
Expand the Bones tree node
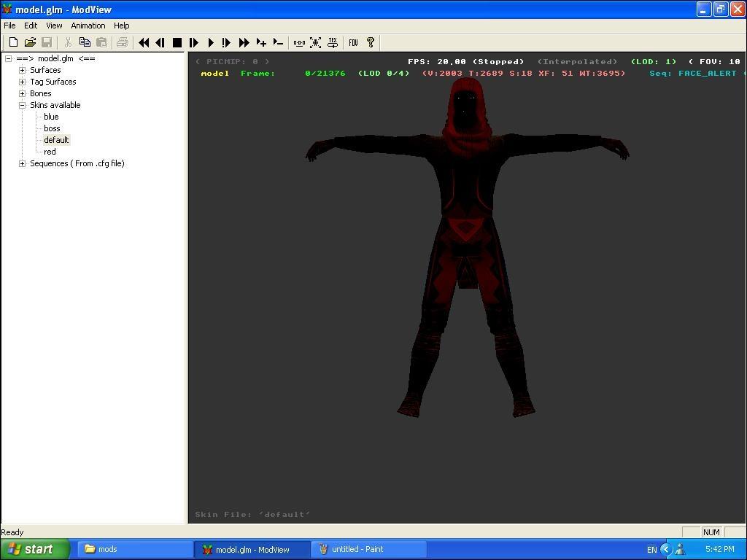pyautogui.click(x=23, y=93)
